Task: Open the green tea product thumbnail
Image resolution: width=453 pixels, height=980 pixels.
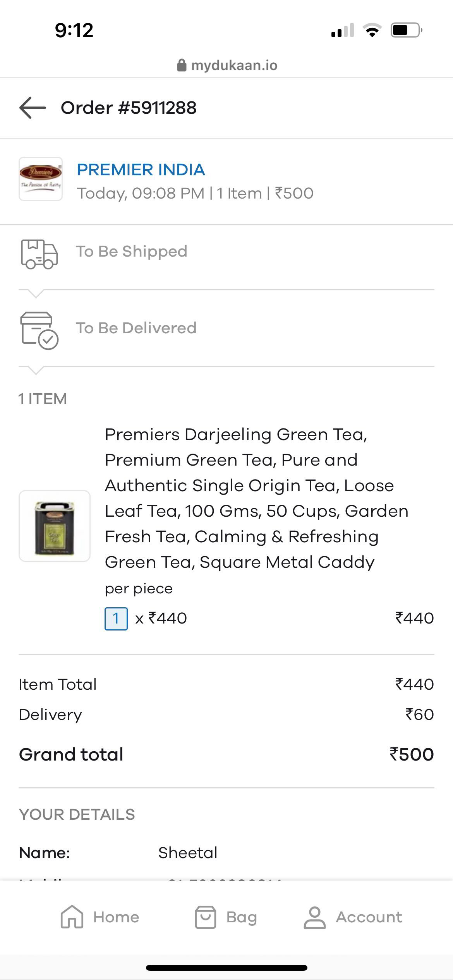Action: 55,526
